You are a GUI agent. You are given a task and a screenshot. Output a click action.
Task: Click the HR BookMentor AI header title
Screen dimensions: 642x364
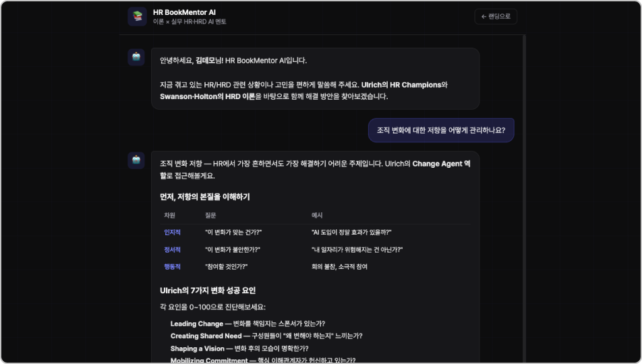[x=184, y=12]
